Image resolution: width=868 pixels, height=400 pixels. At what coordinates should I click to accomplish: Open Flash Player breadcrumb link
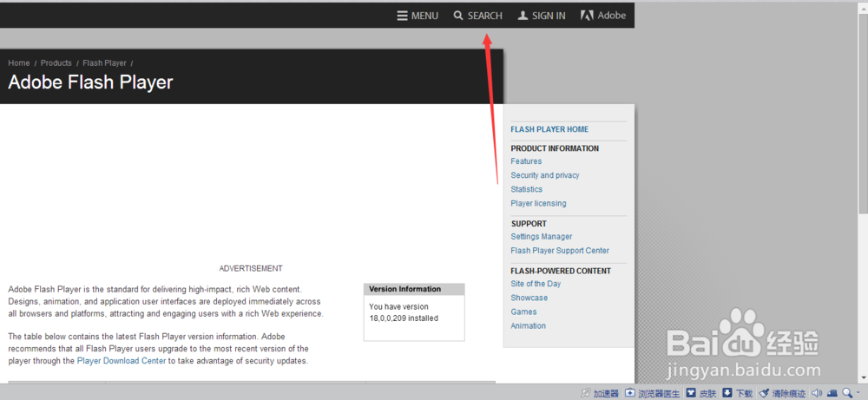[x=105, y=63]
